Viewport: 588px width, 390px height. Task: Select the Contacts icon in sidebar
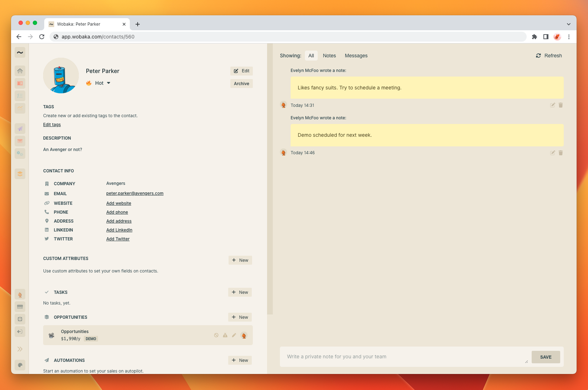[20, 83]
